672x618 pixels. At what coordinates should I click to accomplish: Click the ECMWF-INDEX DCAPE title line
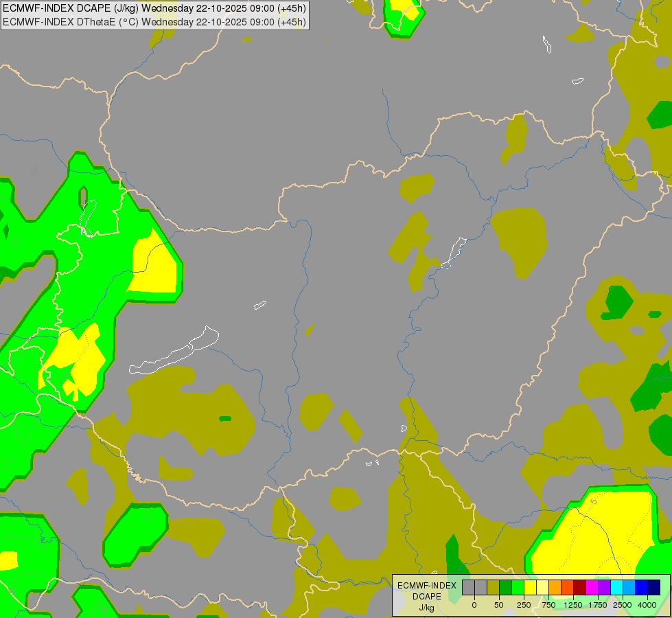click(154, 8)
